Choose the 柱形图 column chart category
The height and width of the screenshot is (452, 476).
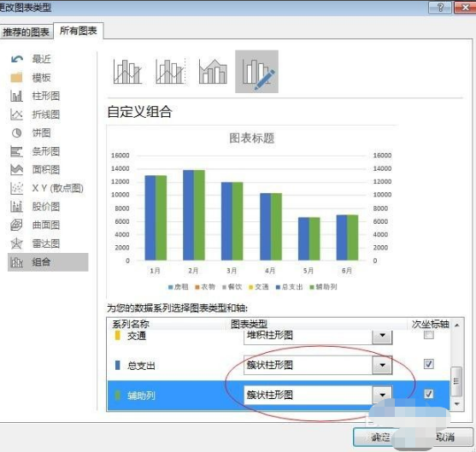click(45, 96)
